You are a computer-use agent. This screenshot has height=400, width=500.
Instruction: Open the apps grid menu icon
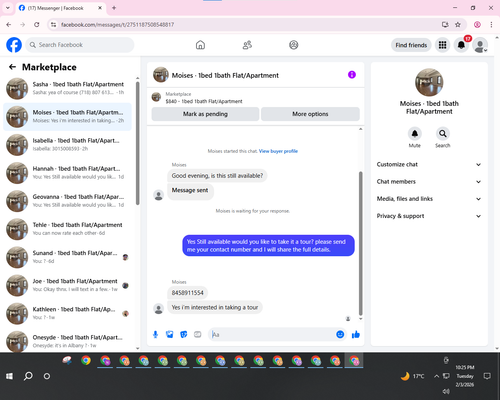pos(442,45)
